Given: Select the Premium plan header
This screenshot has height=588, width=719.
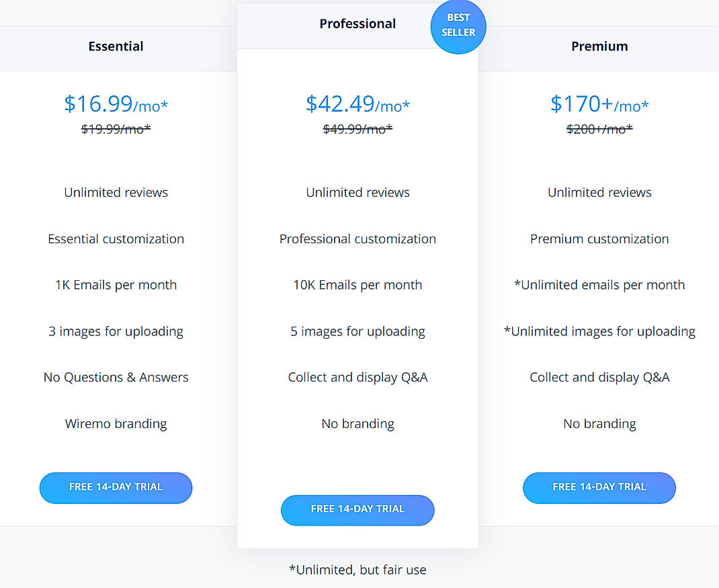Looking at the screenshot, I should click(599, 46).
